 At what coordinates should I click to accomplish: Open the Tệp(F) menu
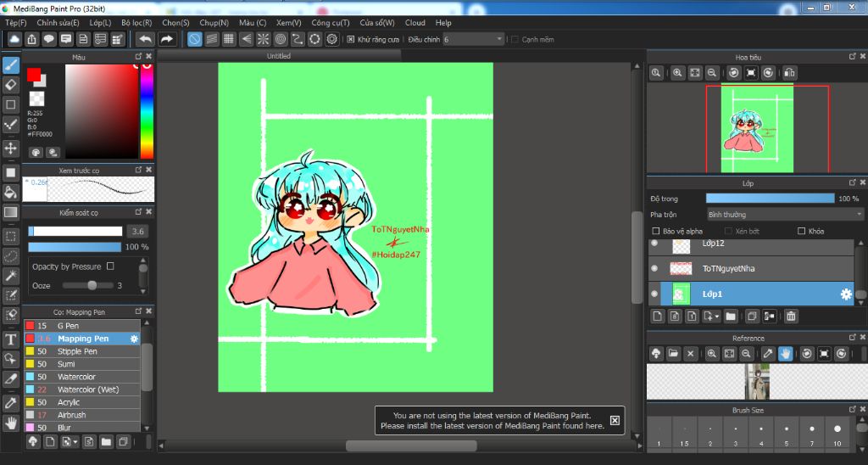point(15,23)
